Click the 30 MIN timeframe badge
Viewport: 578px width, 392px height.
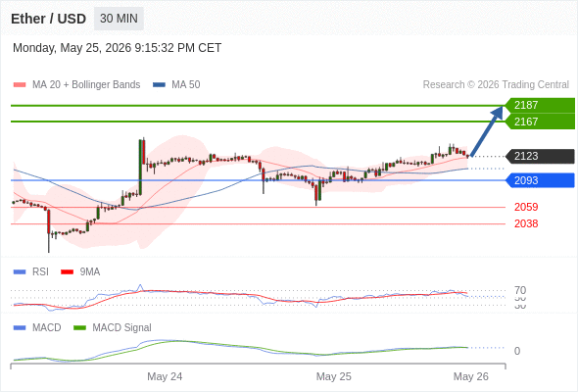pyautogui.click(x=119, y=19)
